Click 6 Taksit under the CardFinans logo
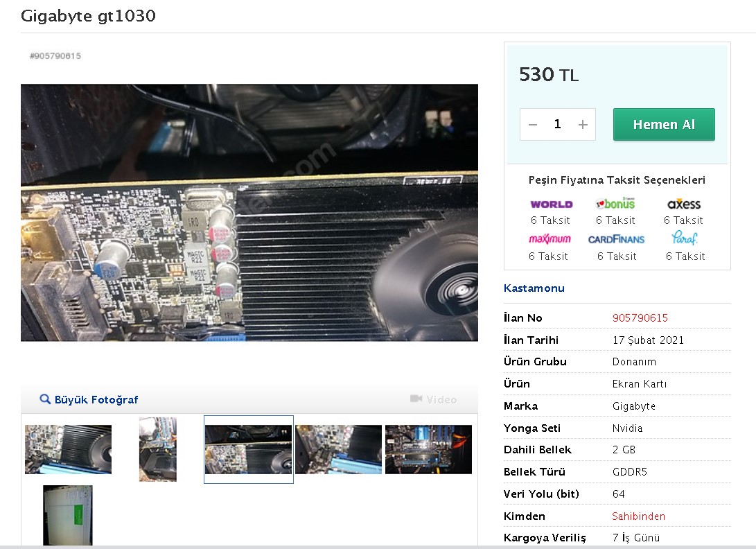 click(617, 256)
